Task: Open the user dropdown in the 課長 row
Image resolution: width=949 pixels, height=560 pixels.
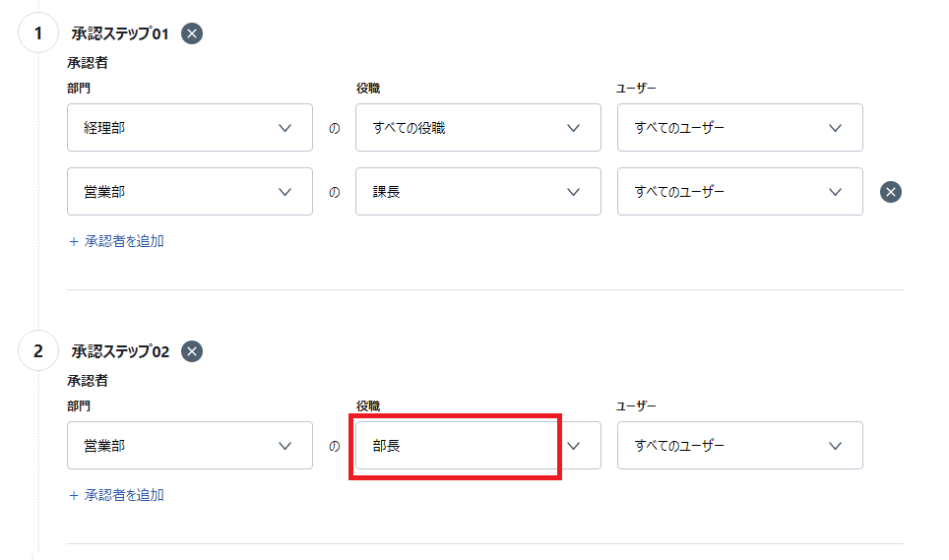Action: [739, 192]
